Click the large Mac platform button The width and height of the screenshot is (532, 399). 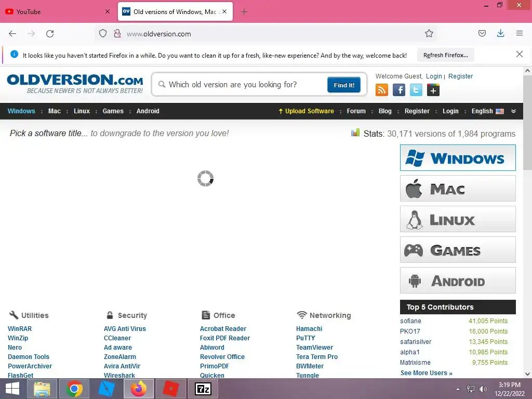(458, 188)
